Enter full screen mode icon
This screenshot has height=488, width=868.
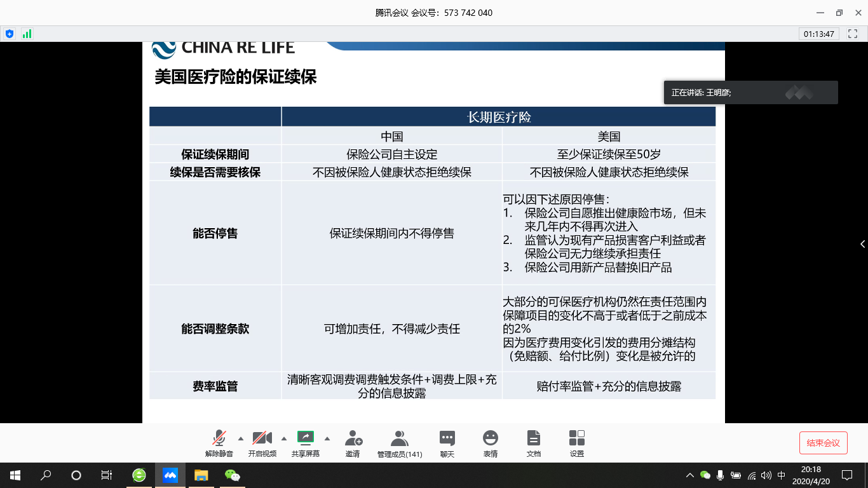click(853, 34)
